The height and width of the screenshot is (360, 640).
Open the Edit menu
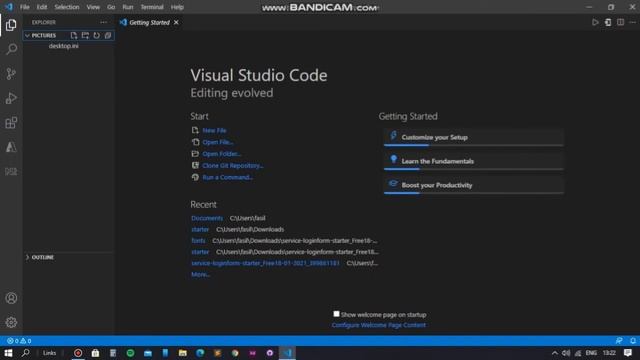click(42, 7)
